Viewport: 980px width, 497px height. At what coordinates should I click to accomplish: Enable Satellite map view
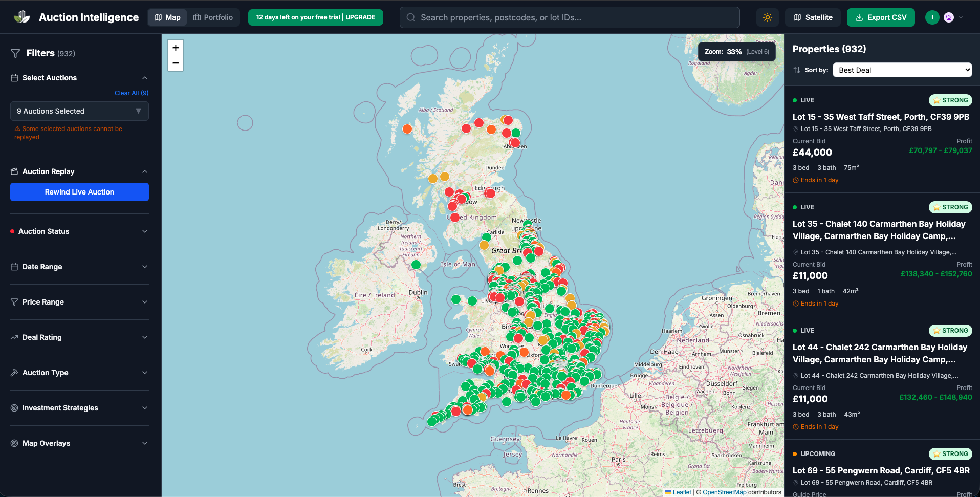(x=813, y=17)
